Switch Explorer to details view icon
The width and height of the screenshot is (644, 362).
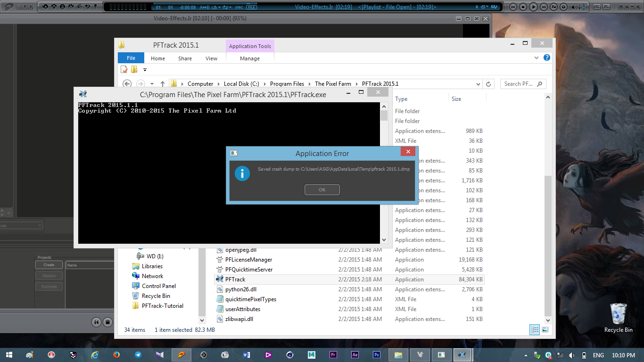point(535,330)
